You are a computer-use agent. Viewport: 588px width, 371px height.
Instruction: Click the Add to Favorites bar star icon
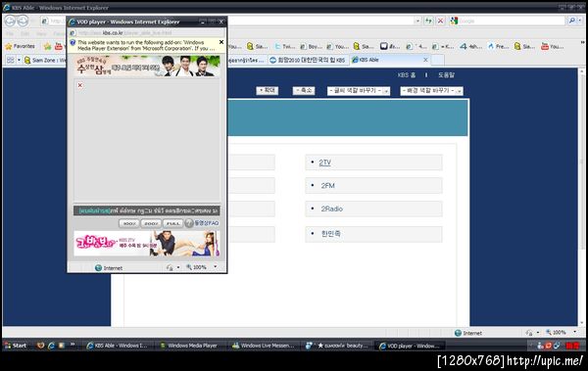coord(47,46)
